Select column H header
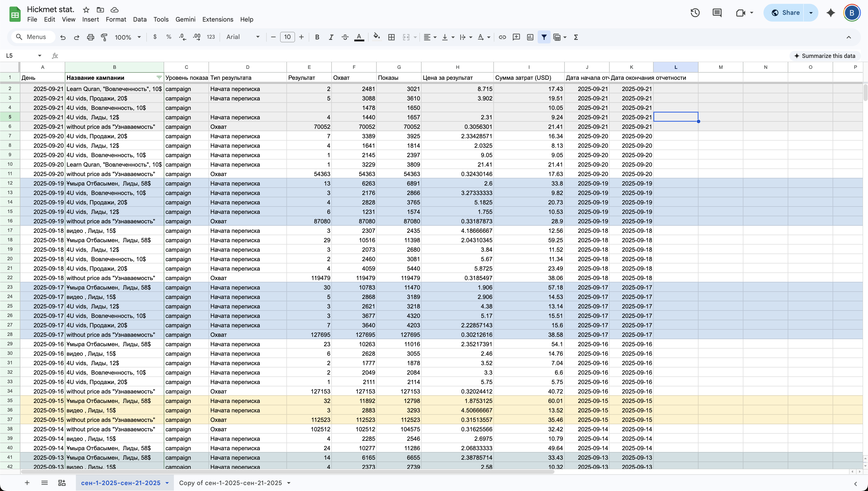 click(x=457, y=67)
